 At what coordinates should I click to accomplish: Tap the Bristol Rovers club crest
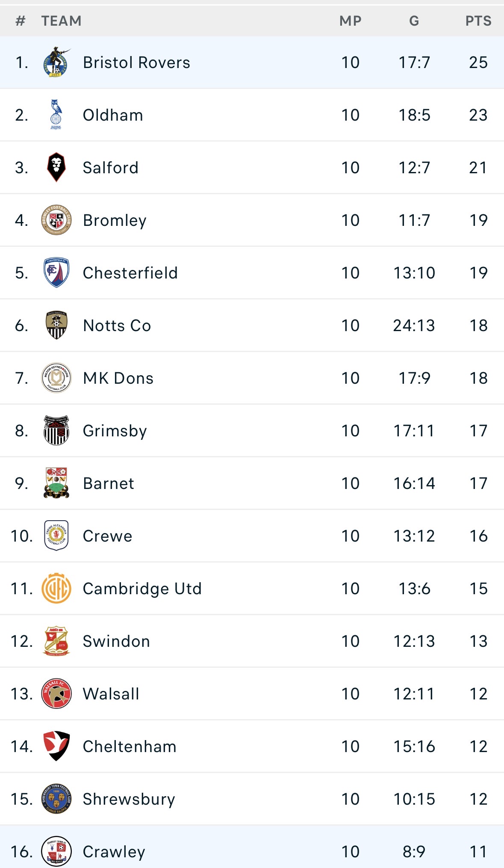tap(56, 62)
